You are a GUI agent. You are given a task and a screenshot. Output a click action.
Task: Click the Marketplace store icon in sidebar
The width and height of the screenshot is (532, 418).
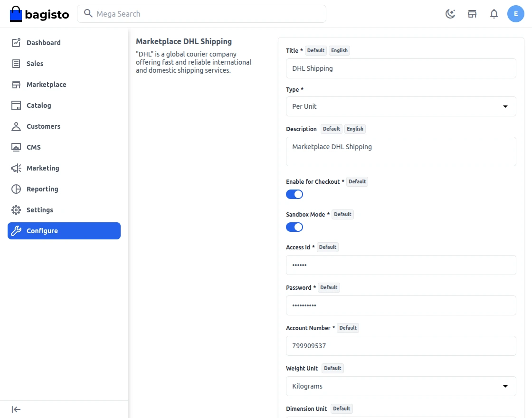[x=16, y=85]
